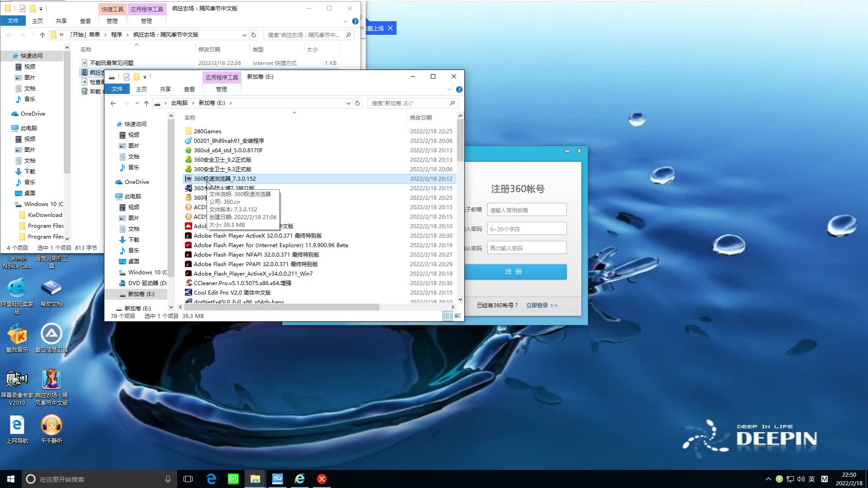Expand the 此电脑 breadcrumb chevron
The width and height of the screenshot is (868, 488).
point(193,103)
